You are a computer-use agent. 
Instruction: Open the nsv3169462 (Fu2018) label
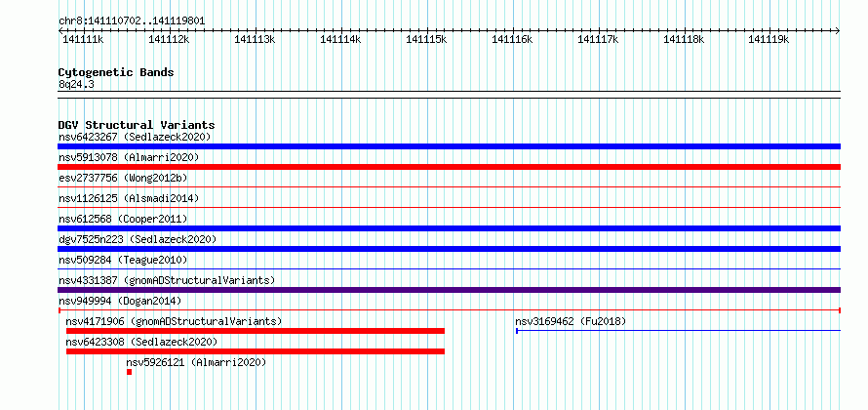tap(571, 321)
